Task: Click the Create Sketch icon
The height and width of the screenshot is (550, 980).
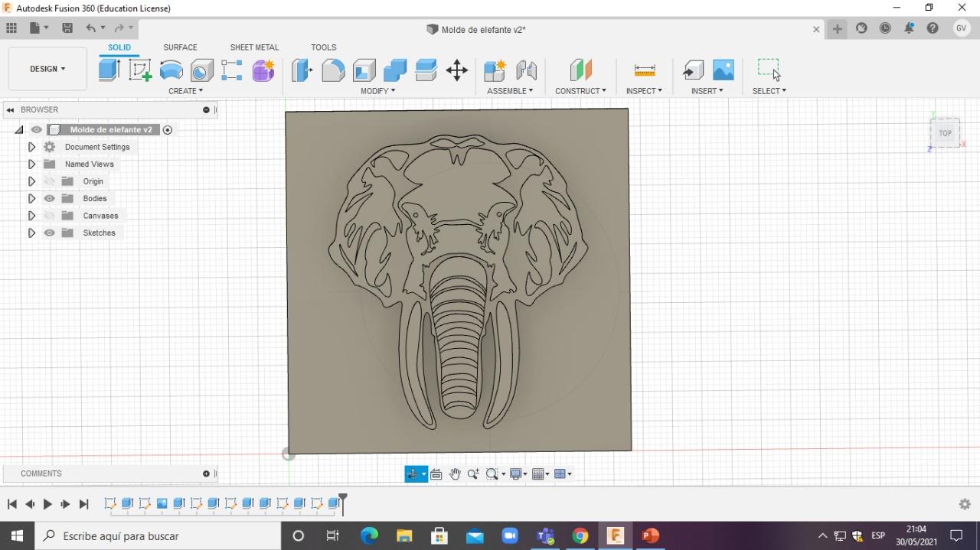Action: [140, 70]
